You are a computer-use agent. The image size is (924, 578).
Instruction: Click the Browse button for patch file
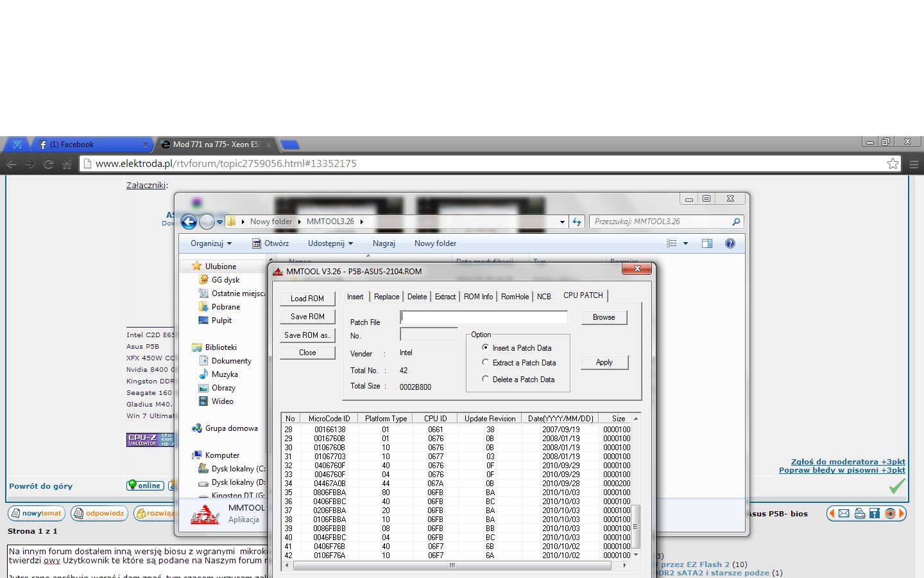pos(604,317)
